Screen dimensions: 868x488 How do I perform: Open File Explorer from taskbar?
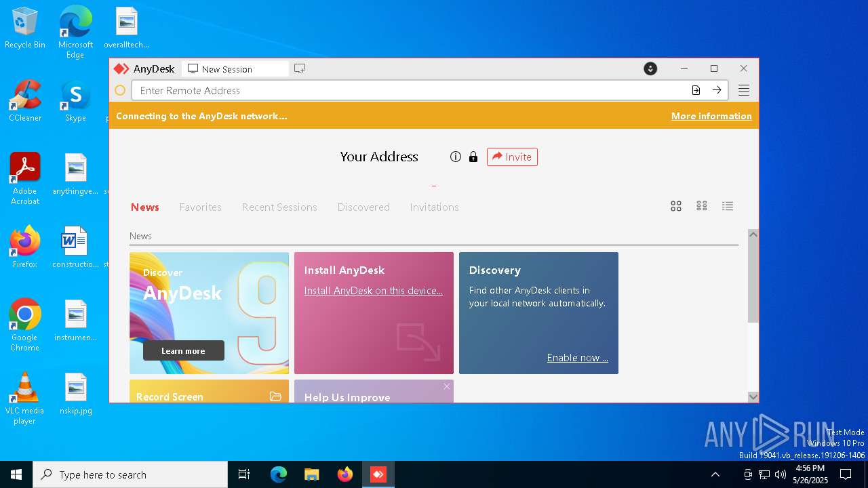click(312, 474)
